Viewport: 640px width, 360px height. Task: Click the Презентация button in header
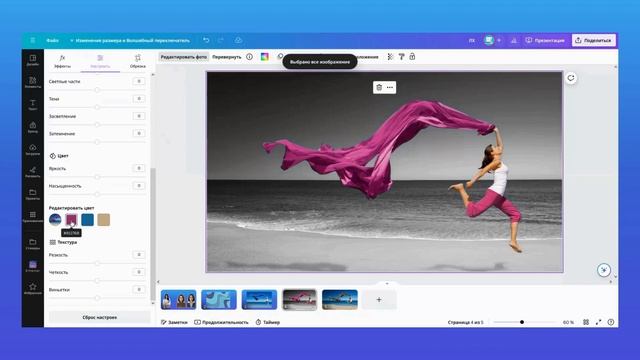[545, 40]
